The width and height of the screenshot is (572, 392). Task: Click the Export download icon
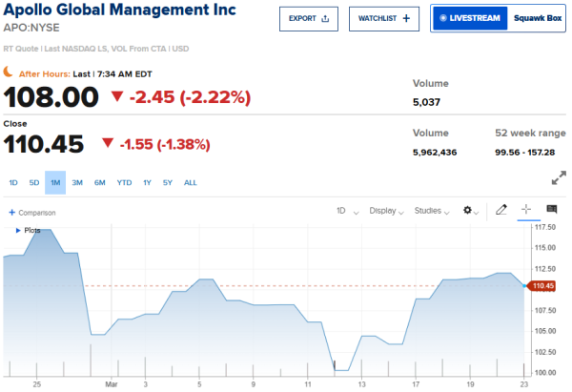point(325,18)
